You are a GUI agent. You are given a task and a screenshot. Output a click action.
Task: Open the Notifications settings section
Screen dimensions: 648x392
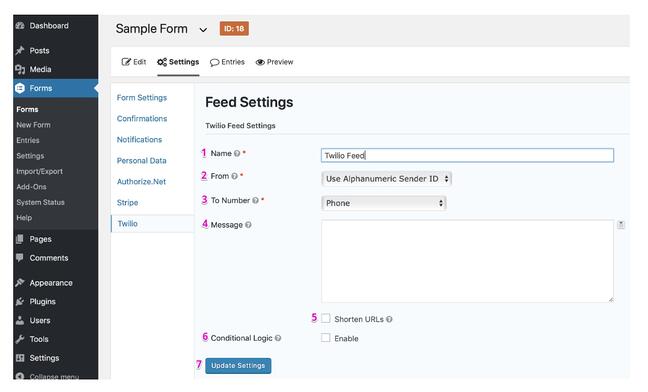pyautogui.click(x=139, y=140)
